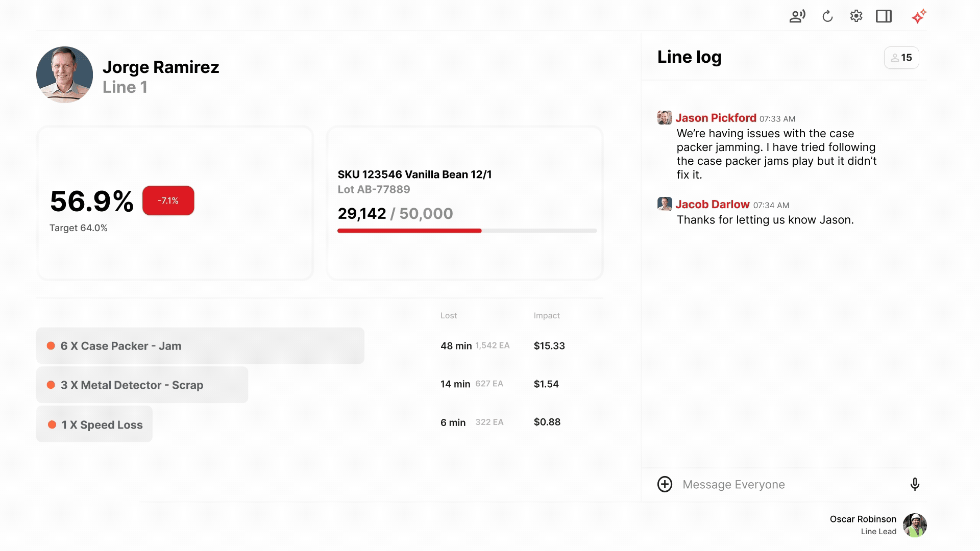
Task: Click the refresh icon in top toolbar
Action: (827, 16)
